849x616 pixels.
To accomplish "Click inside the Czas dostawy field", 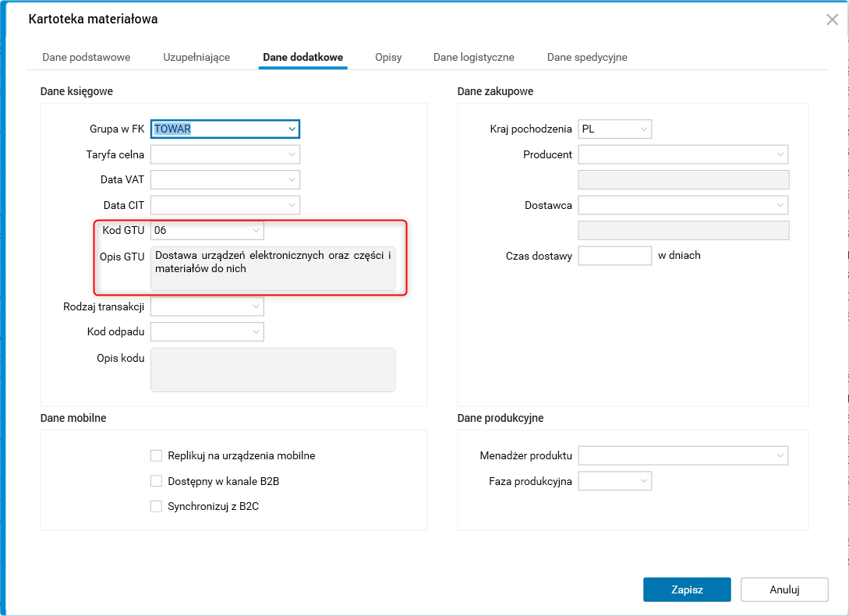I will [614, 255].
